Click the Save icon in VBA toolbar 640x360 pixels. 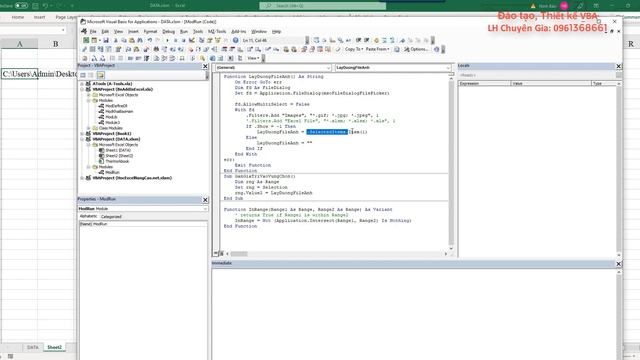[106, 40]
